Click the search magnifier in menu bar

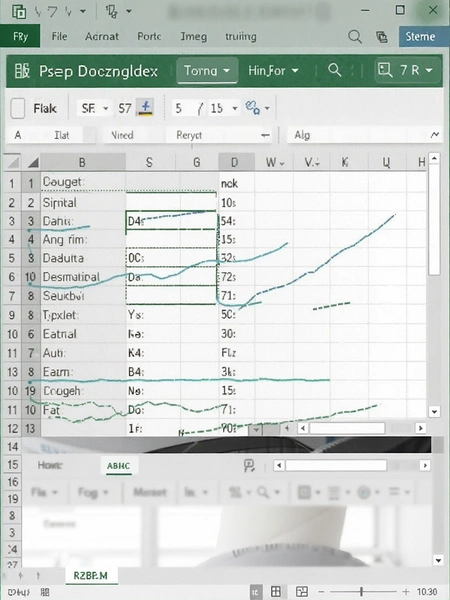[355, 37]
